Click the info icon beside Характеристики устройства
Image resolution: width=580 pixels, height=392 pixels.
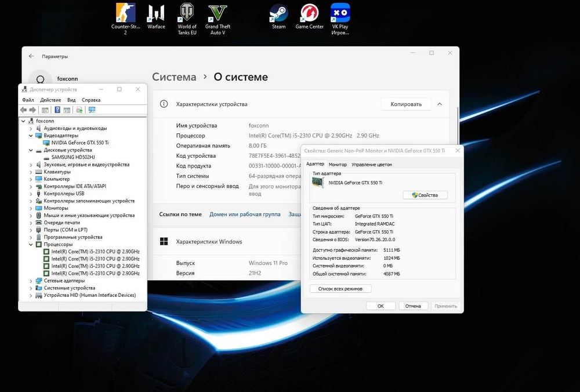pyautogui.click(x=164, y=104)
